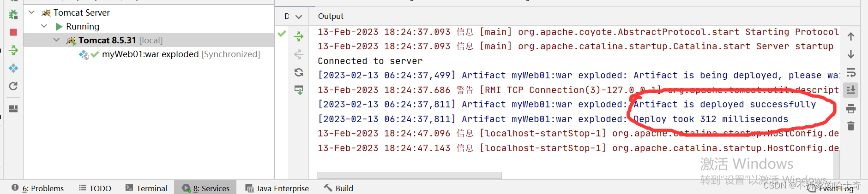Image resolution: width=868 pixels, height=194 pixels.
Task: Click the layout icon in left toolbar
Action: [13, 109]
